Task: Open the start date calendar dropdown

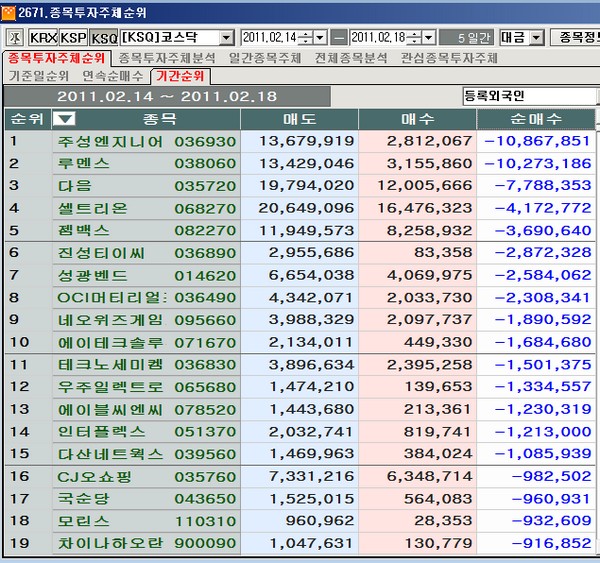Action: (x=320, y=38)
